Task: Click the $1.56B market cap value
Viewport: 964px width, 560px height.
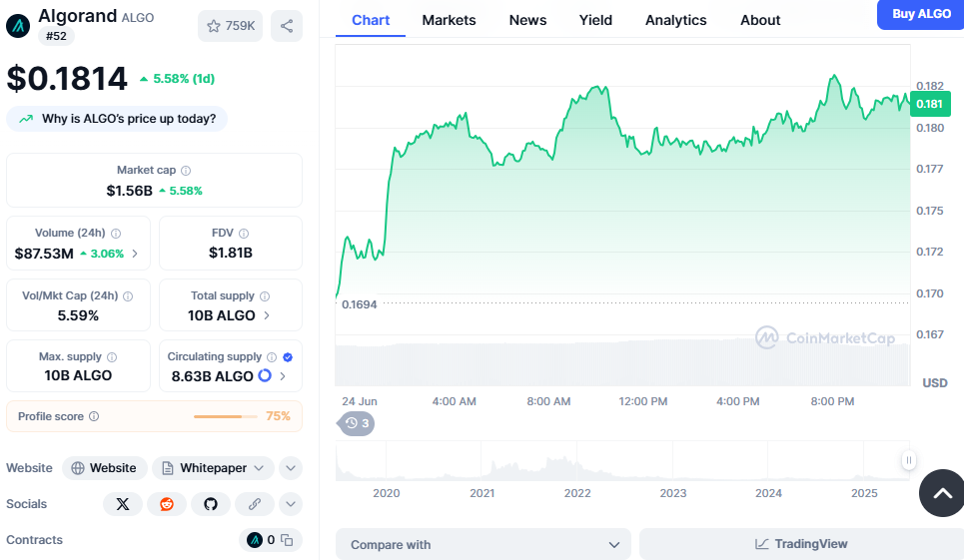Action: pos(129,191)
